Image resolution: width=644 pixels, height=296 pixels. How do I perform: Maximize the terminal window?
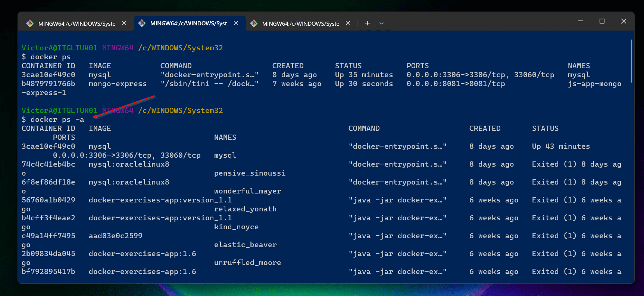602,21
